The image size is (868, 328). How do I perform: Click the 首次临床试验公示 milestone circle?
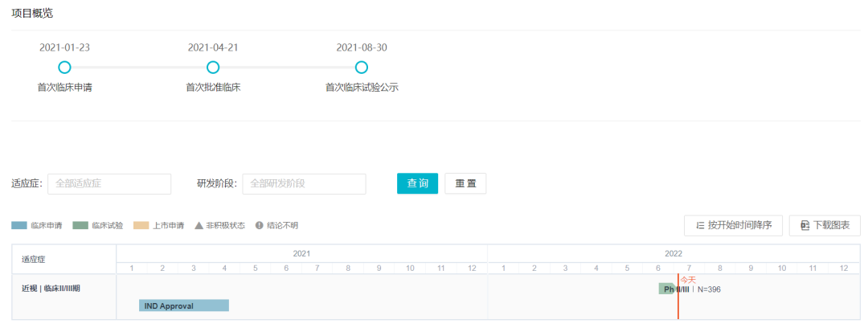[x=362, y=68]
